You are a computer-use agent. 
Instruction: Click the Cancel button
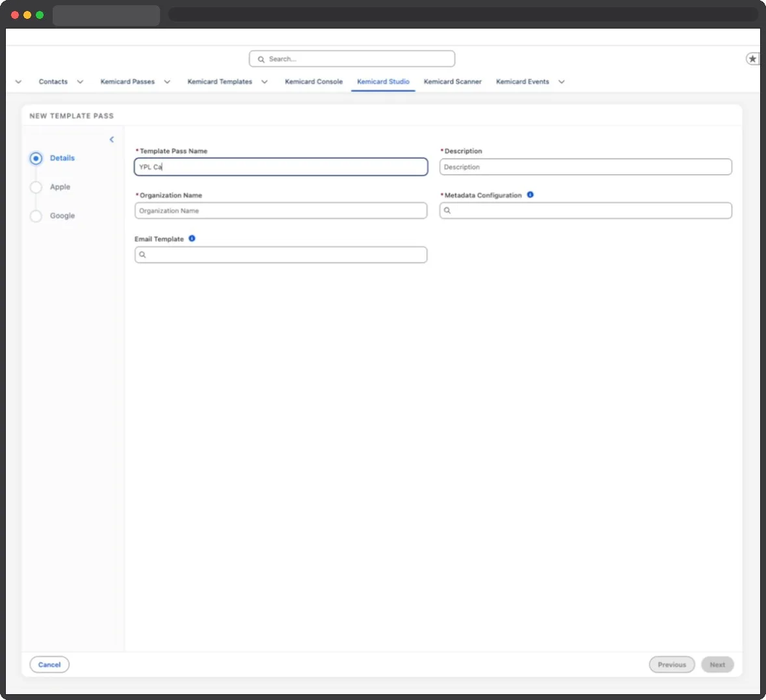[49, 664]
